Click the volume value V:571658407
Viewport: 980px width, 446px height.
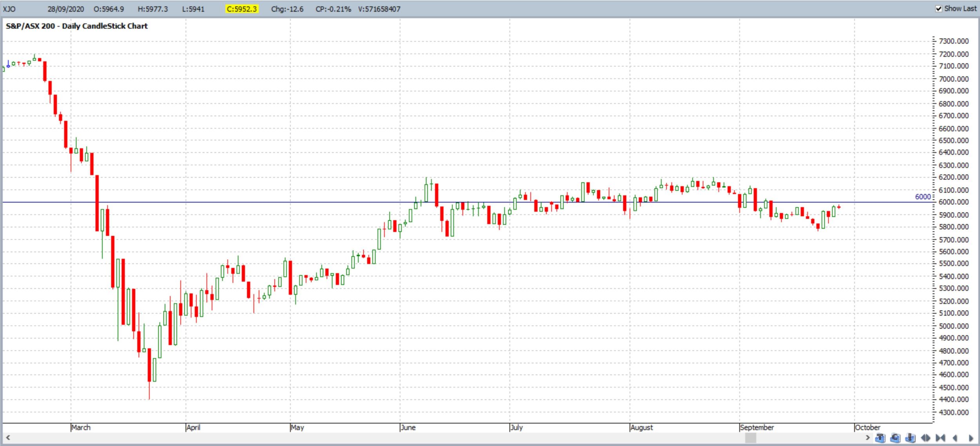tap(379, 9)
